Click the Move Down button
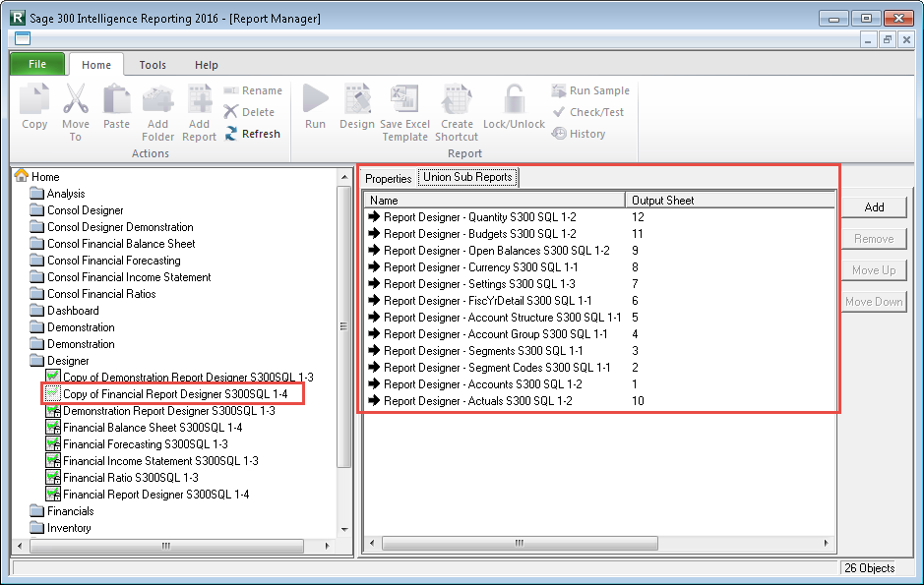Screen dimensions: 924x585 pos(874,302)
